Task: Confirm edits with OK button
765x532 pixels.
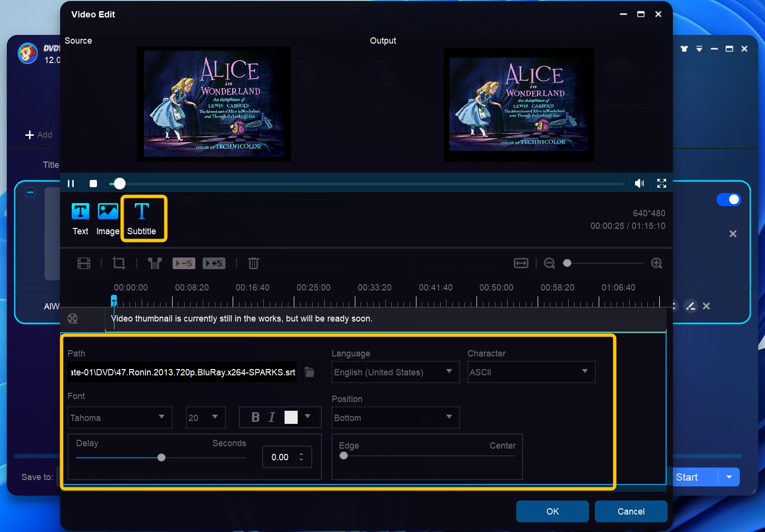Action: coord(553,511)
